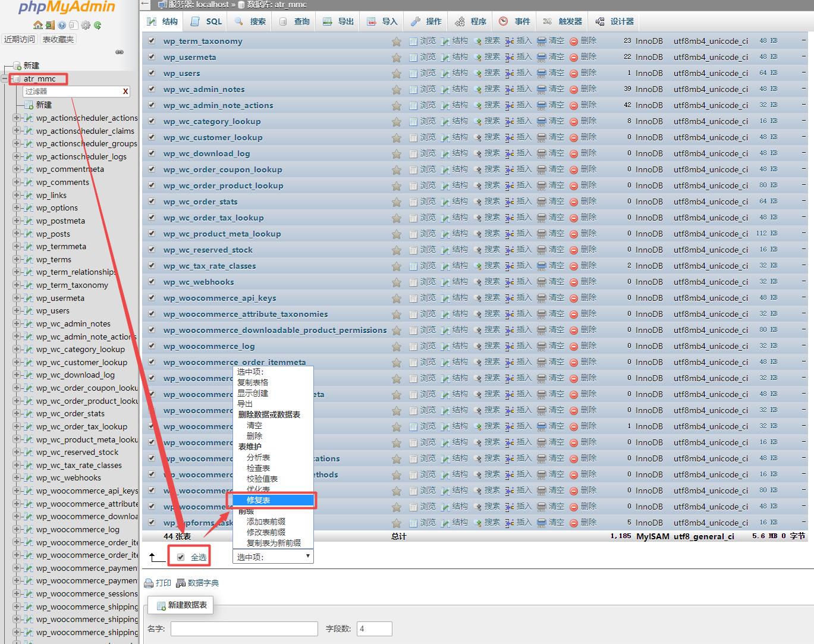Image resolution: width=814 pixels, height=644 pixels.
Task: Expand wp_options in the navigation tree
Action: point(17,208)
